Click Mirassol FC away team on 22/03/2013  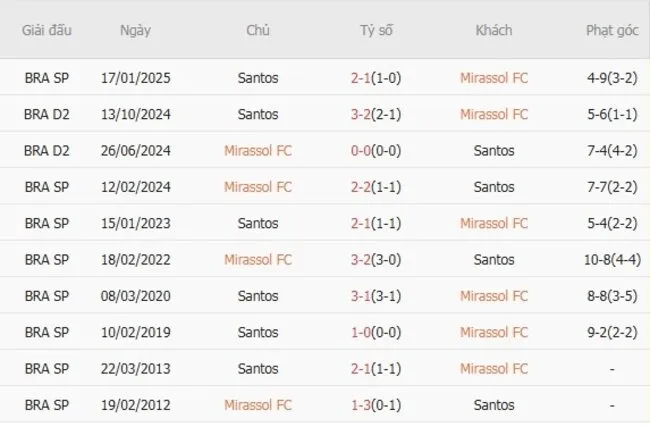[494, 369]
